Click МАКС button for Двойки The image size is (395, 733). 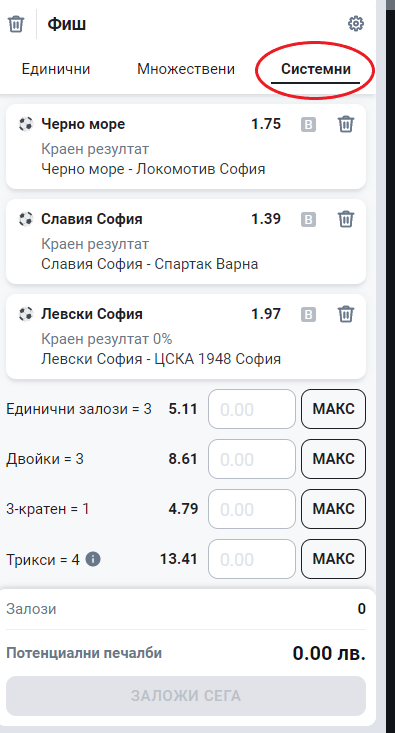tap(333, 459)
